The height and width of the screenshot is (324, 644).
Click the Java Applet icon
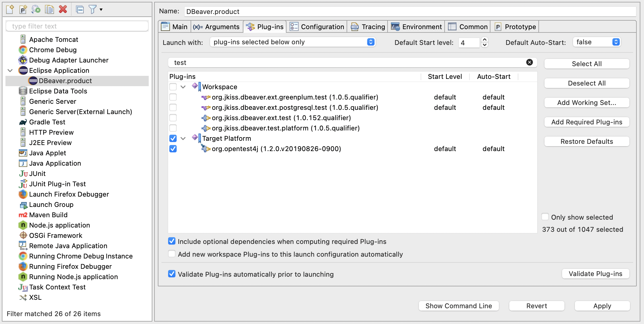point(23,153)
